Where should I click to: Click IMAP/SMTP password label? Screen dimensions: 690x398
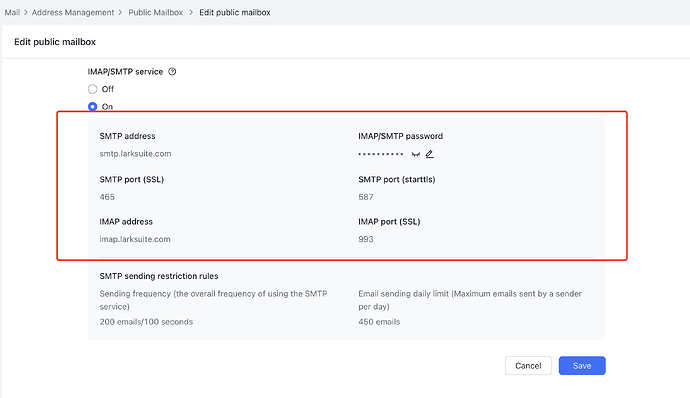tap(400, 136)
